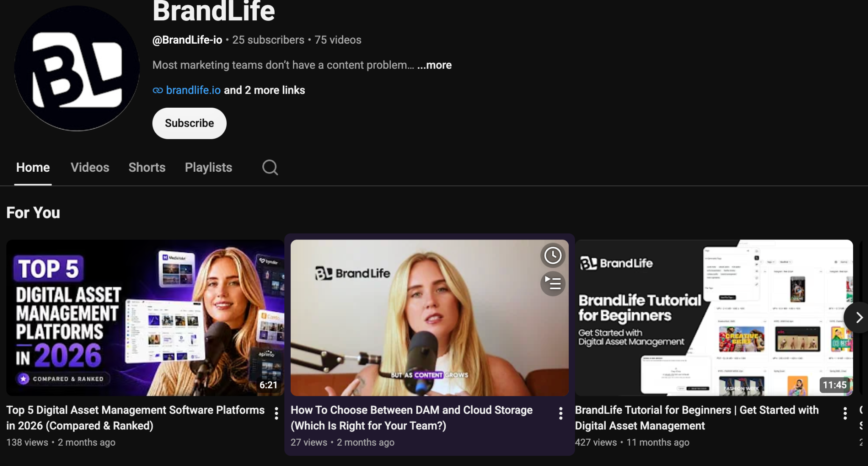Click the @BrandLife-io handle text

coord(187,40)
